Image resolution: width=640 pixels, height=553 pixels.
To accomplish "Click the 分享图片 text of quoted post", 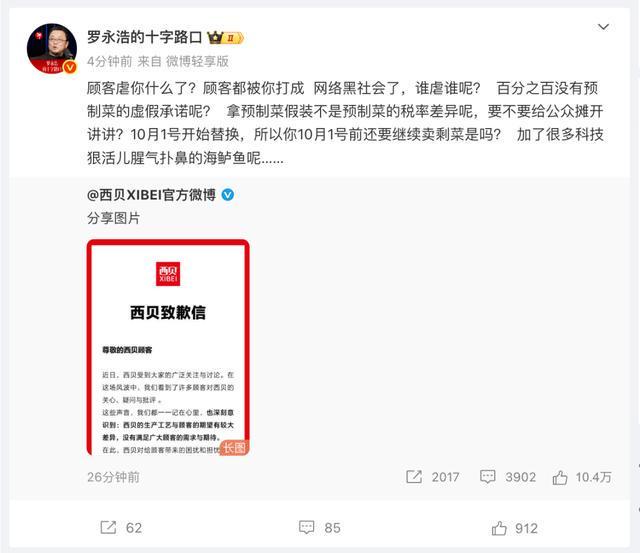I will [x=113, y=218].
